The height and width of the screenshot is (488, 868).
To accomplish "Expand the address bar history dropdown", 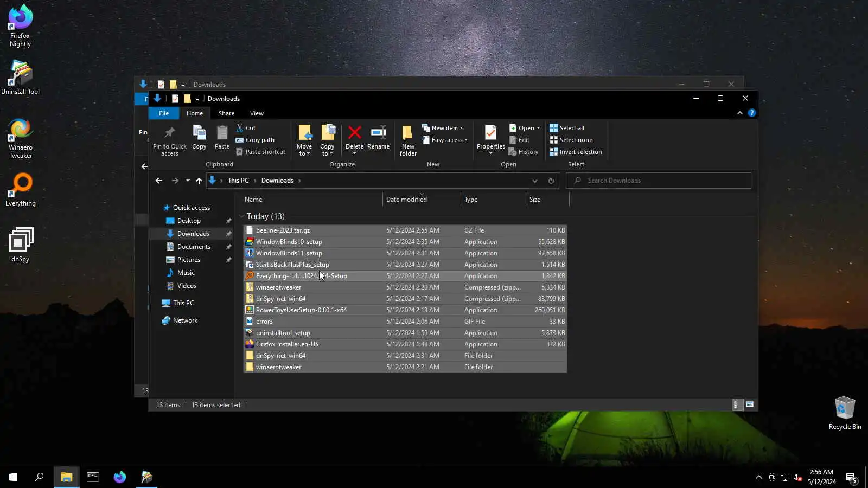I will (x=534, y=181).
